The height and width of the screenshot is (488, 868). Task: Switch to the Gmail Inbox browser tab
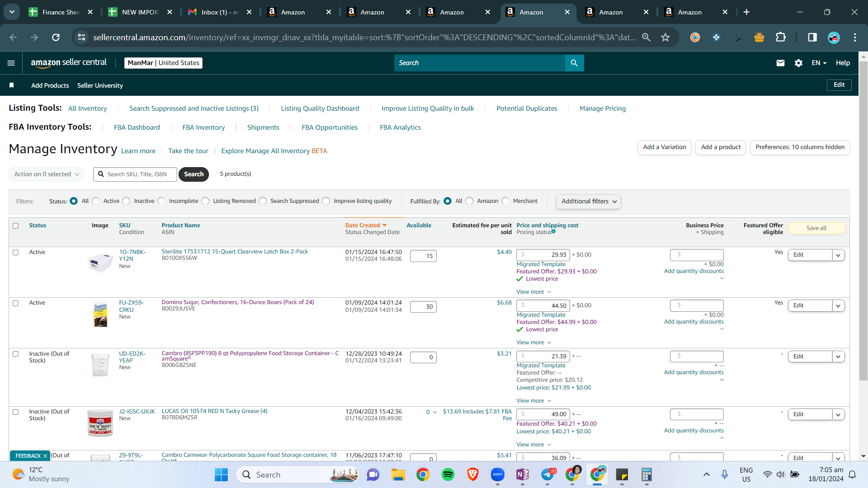pyautogui.click(x=220, y=12)
